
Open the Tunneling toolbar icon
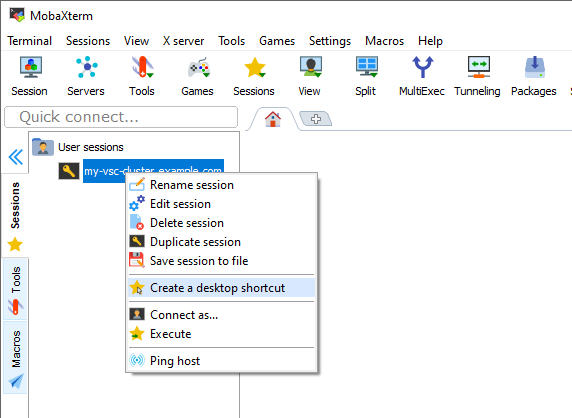pyautogui.click(x=479, y=67)
